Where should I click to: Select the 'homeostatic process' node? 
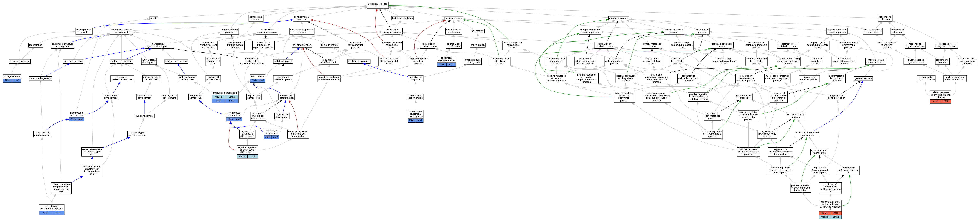click(x=256, y=18)
